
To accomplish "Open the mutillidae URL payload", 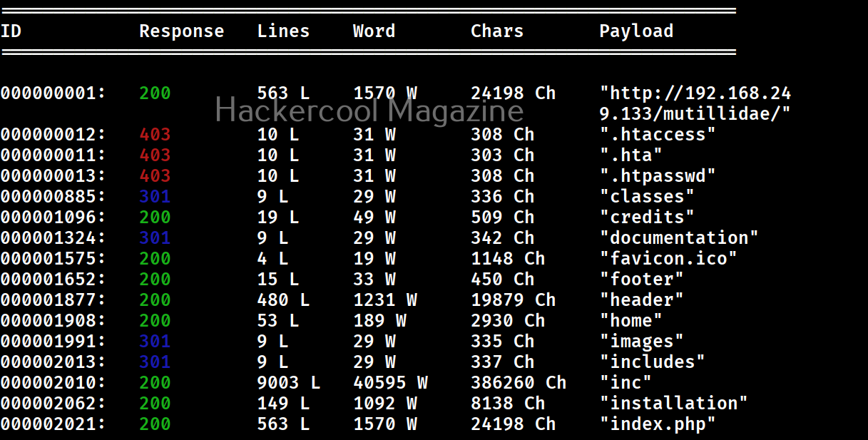I will pyautogui.click(x=695, y=103).
